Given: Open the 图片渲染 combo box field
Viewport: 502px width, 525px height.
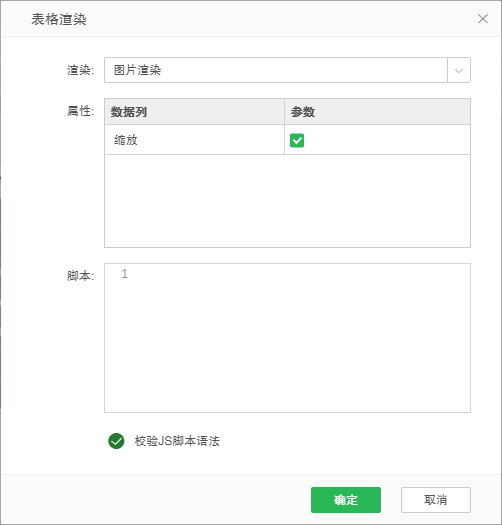Looking at the screenshot, I should (276, 70).
